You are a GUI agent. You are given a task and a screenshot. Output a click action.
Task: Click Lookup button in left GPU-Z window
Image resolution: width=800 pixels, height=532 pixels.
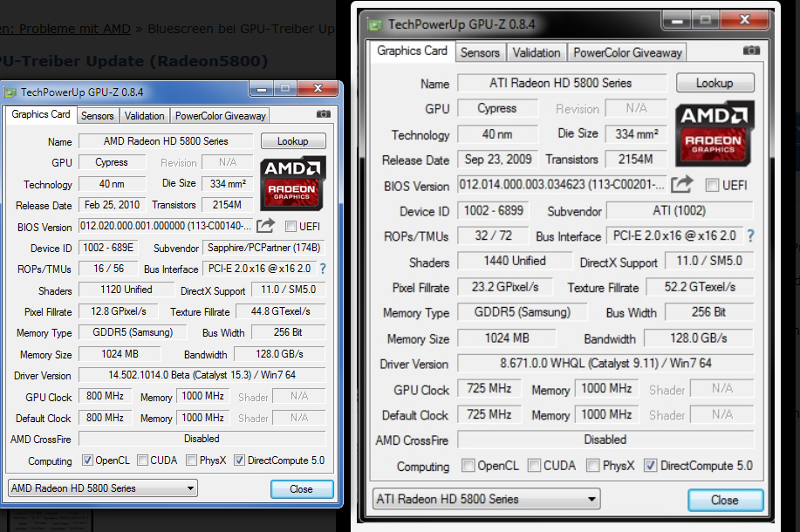[293, 140]
